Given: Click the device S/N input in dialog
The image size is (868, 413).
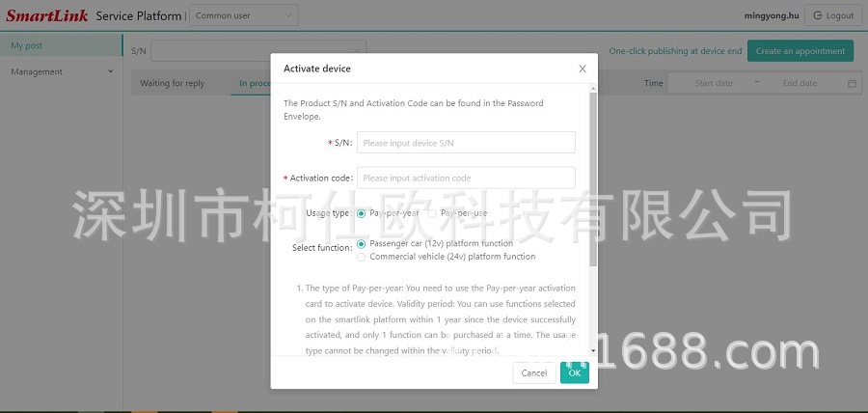Looking at the screenshot, I should click(466, 142).
